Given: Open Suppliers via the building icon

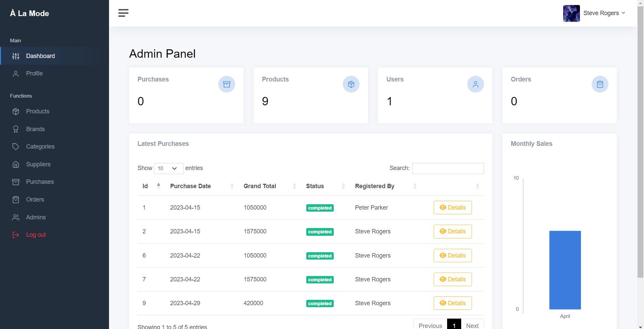Looking at the screenshot, I should tap(16, 164).
